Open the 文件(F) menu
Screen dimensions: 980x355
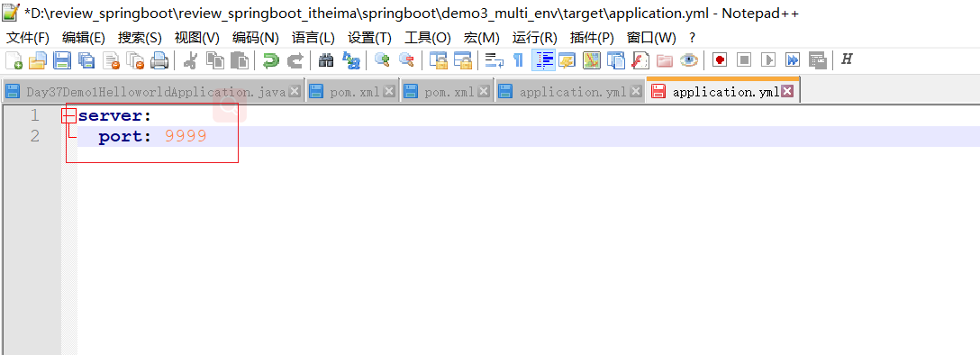[x=28, y=38]
